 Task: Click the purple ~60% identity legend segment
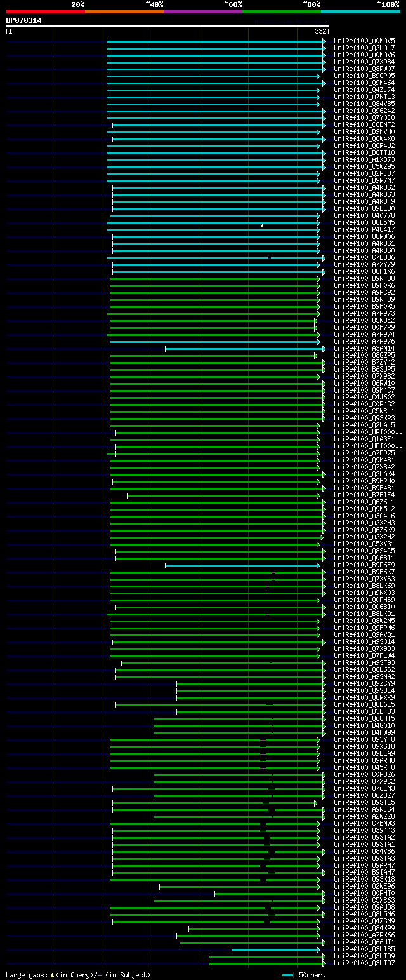point(202,11)
